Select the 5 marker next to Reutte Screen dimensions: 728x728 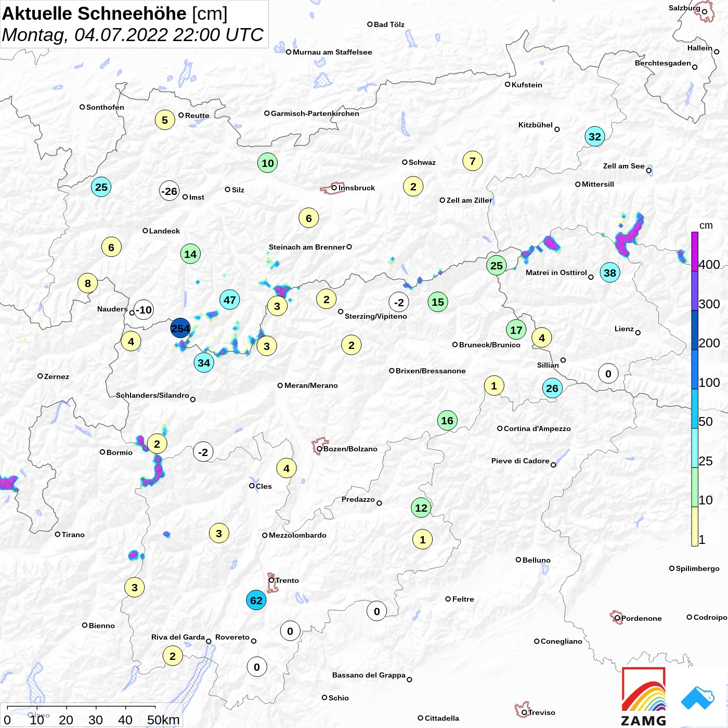[x=165, y=120]
